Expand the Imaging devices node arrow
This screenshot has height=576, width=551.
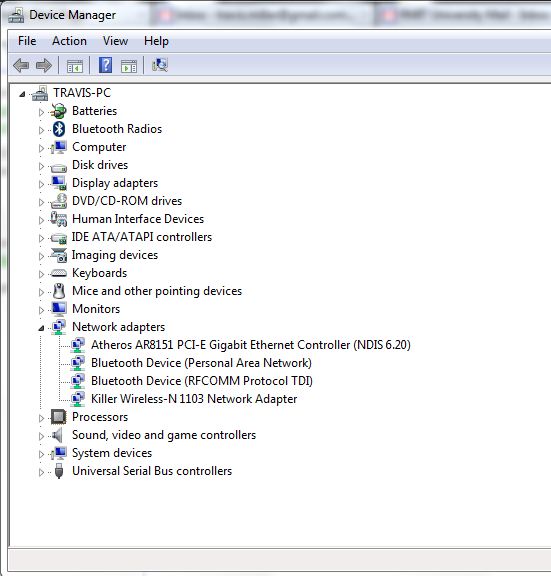pos(41,256)
